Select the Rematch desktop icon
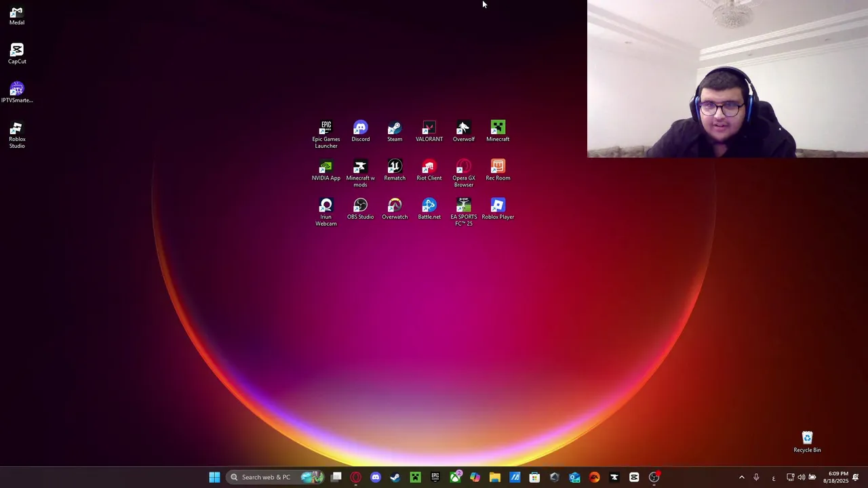This screenshot has width=868, height=488. [395, 170]
